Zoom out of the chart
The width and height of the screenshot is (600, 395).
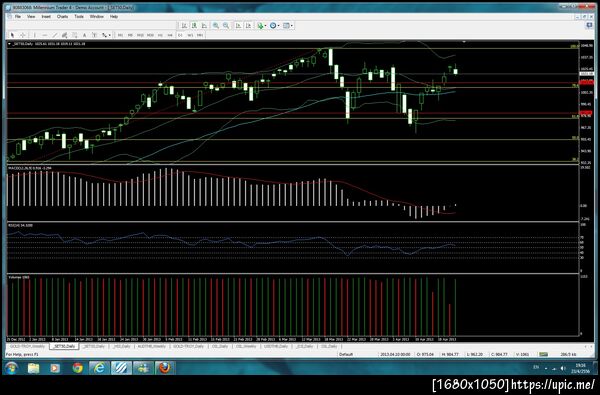(x=226, y=26)
